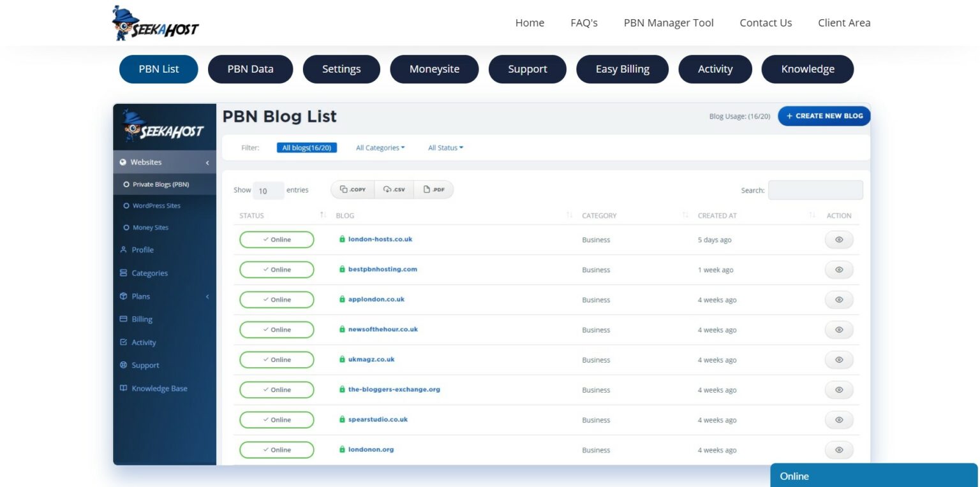Switch to the PBN Data tab
Screen dimensions: 980x487
point(250,69)
